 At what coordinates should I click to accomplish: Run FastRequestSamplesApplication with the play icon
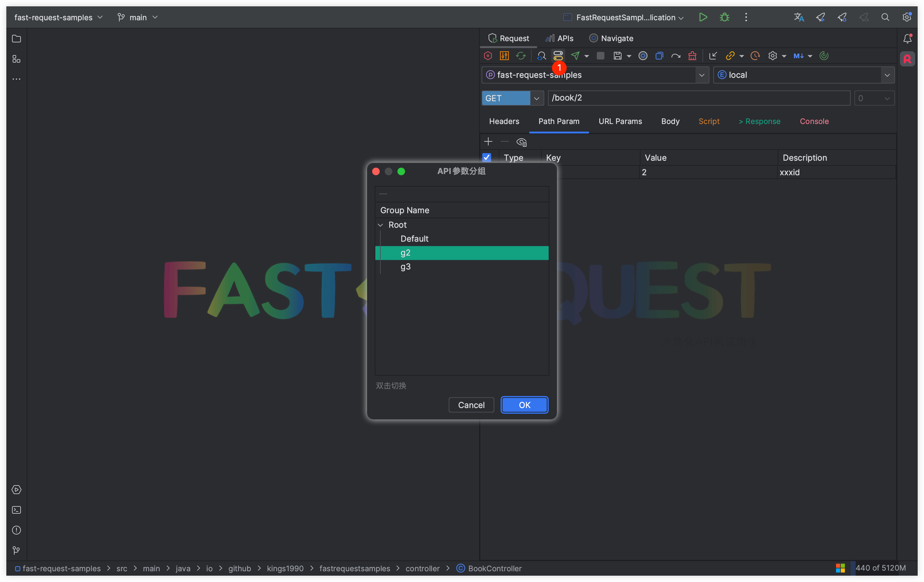702,17
